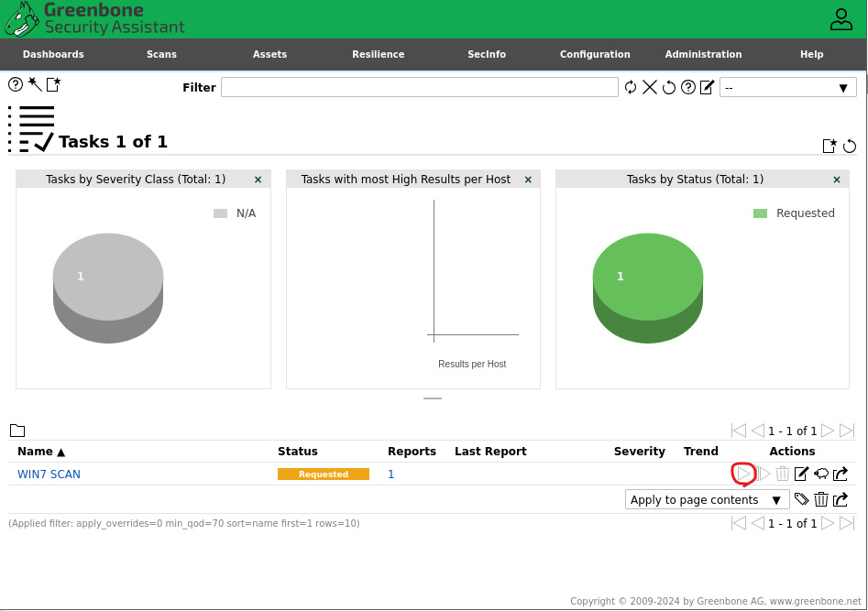Update the filter with the refresh arrows icon

(631, 87)
